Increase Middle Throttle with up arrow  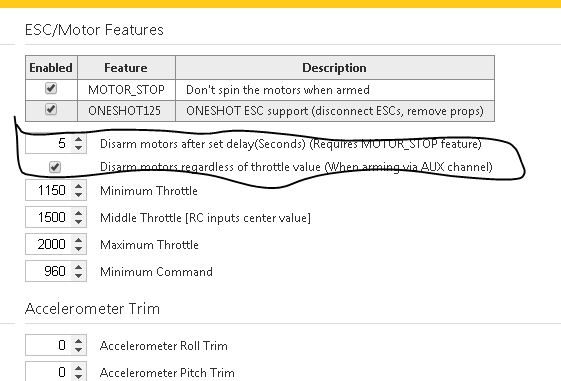pyautogui.click(x=78, y=213)
